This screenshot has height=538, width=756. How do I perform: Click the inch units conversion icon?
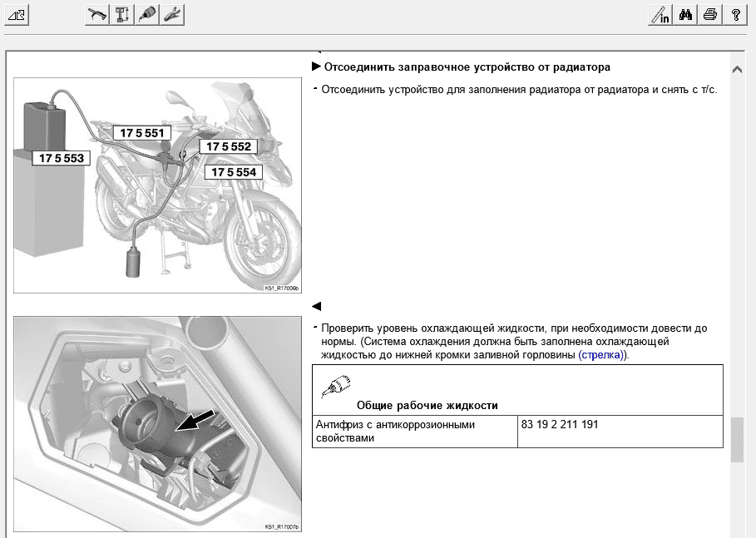pos(660,14)
